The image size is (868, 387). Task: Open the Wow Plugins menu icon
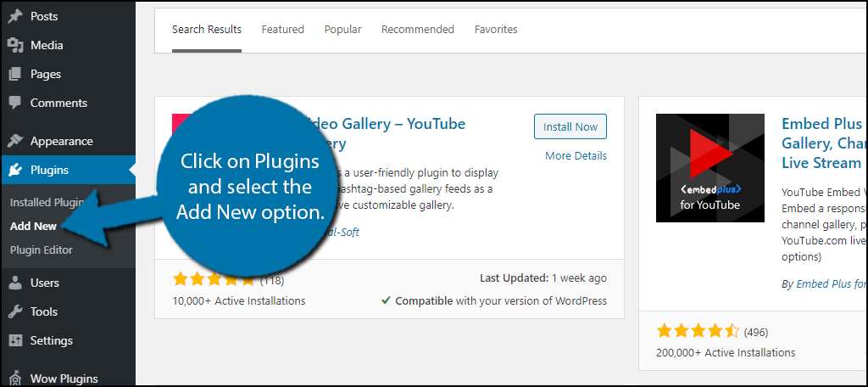coord(15,379)
